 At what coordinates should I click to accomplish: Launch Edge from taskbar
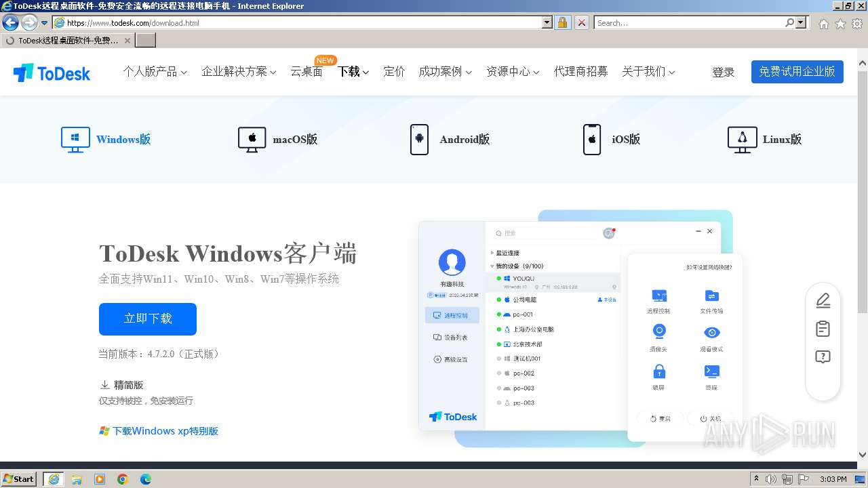[x=146, y=479]
